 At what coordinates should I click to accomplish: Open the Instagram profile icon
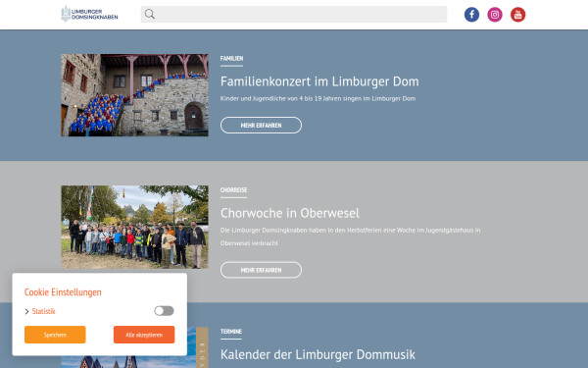(495, 15)
